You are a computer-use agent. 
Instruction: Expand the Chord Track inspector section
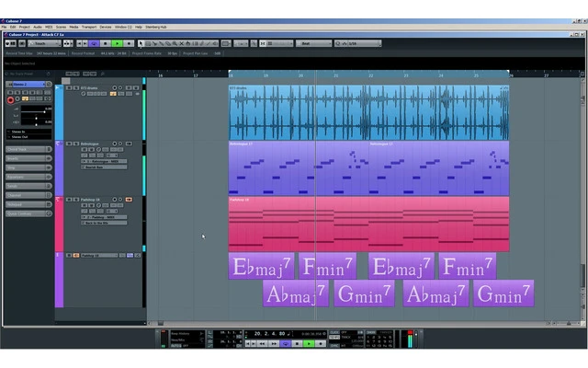point(28,149)
